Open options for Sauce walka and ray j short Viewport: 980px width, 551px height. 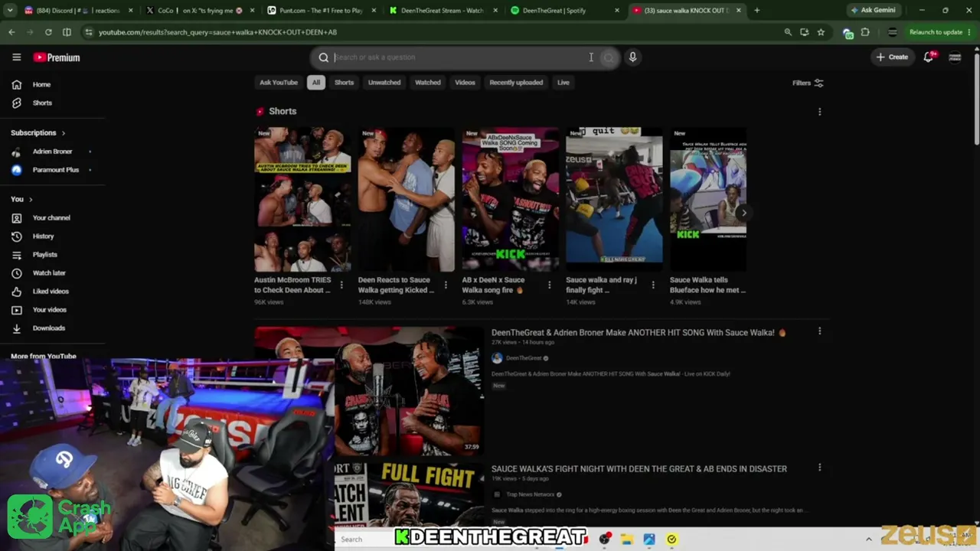pyautogui.click(x=653, y=285)
